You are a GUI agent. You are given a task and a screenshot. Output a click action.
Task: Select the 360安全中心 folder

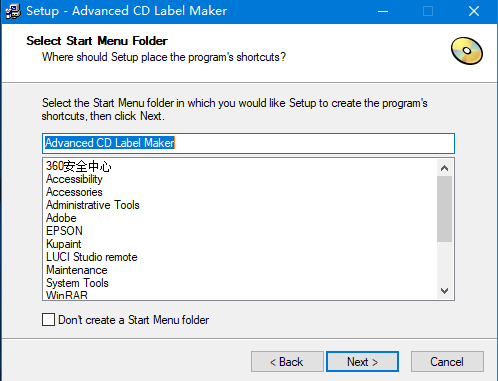79,166
